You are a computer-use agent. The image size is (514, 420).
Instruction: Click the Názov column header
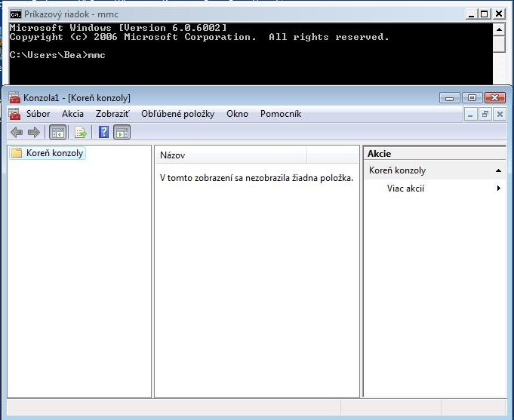(x=231, y=155)
